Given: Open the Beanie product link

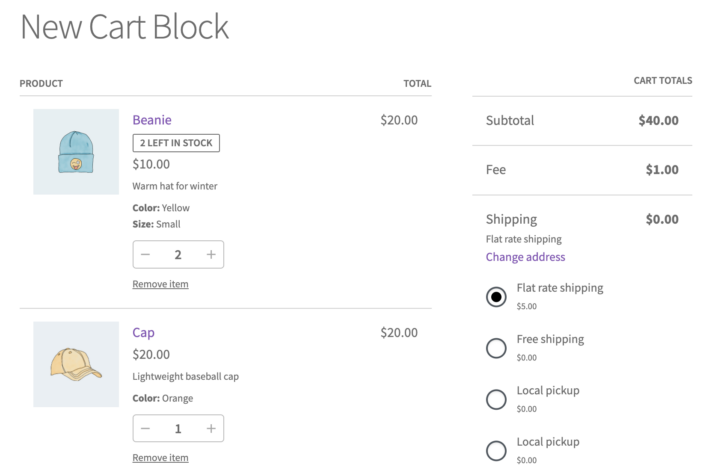Looking at the screenshot, I should 152,120.
